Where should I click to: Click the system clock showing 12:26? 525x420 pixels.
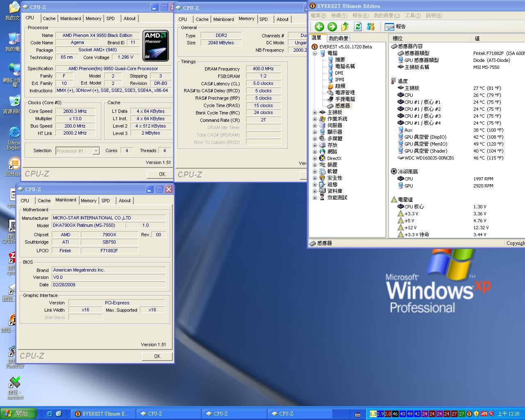point(509,414)
